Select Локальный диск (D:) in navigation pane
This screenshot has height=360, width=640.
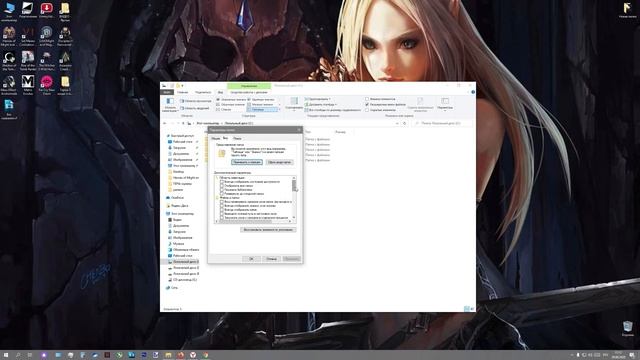tap(183, 268)
